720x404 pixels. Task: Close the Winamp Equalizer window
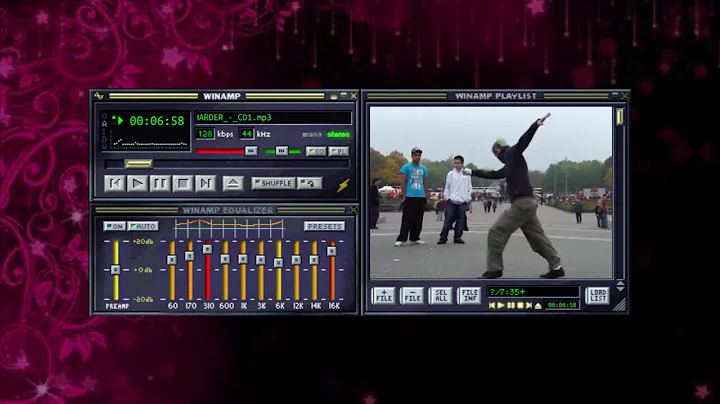tap(353, 210)
